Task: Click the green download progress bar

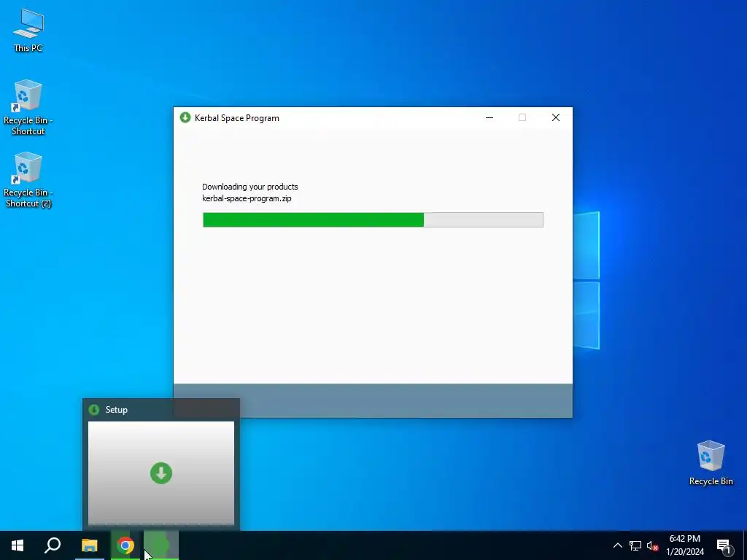Action: [x=373, y=219]
